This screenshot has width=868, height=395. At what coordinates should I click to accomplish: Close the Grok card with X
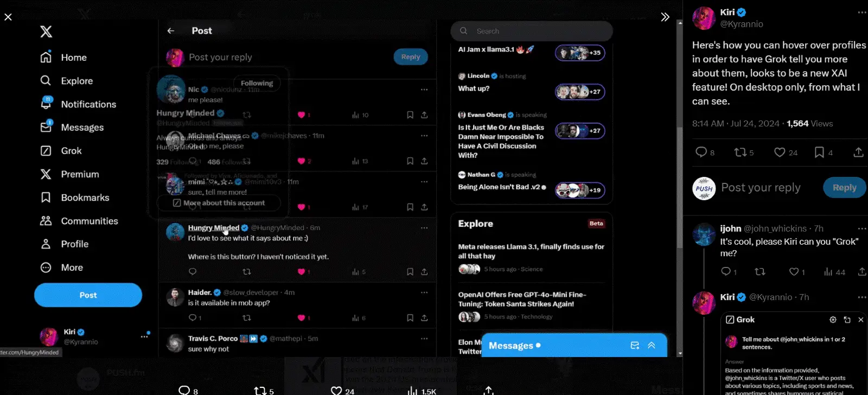860,320
